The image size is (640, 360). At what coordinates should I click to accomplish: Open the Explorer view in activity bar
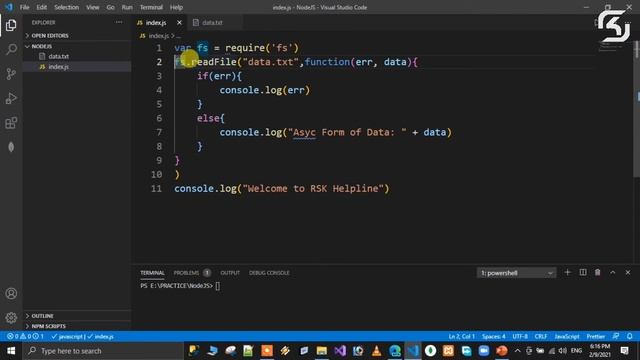pos(11,25)
